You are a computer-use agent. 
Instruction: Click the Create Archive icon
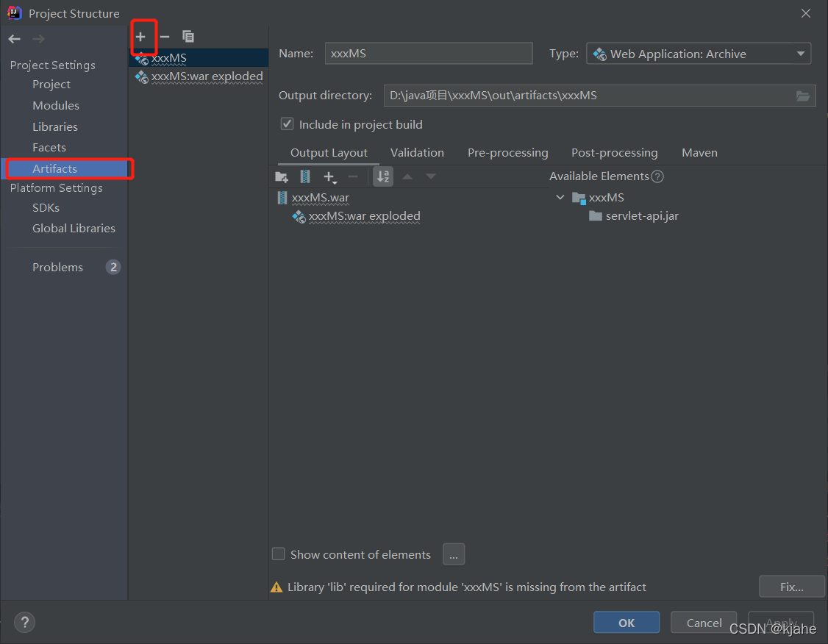tap(305, 177)
